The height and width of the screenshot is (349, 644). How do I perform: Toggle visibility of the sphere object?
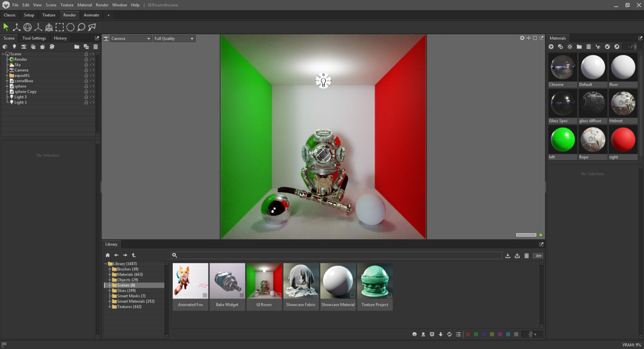point(91,86)
